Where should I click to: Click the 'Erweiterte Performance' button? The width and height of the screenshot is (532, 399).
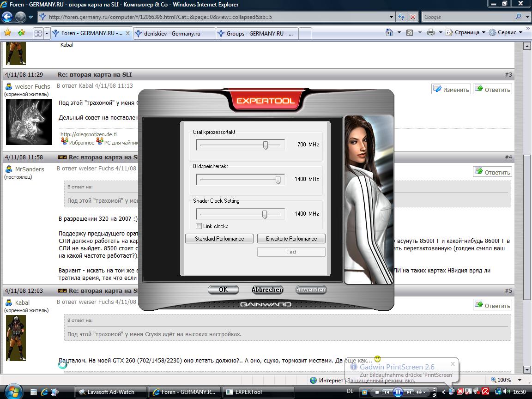point(291,238)
